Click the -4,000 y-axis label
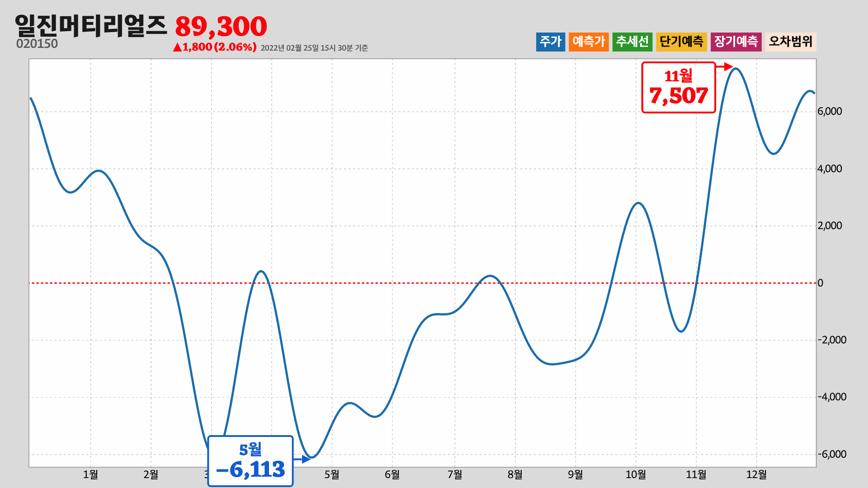Image resolution: width=868 pixels, height=488 pixels. click(832, 397)
